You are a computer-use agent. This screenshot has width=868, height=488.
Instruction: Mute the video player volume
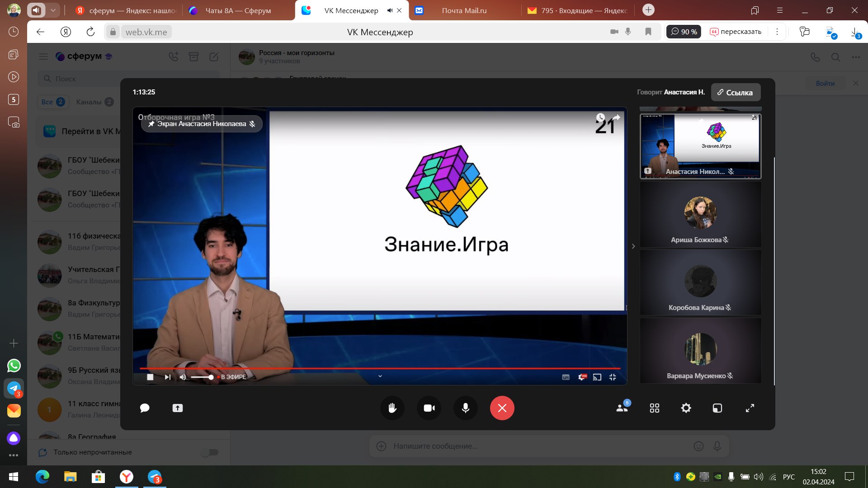click(183, 377)
